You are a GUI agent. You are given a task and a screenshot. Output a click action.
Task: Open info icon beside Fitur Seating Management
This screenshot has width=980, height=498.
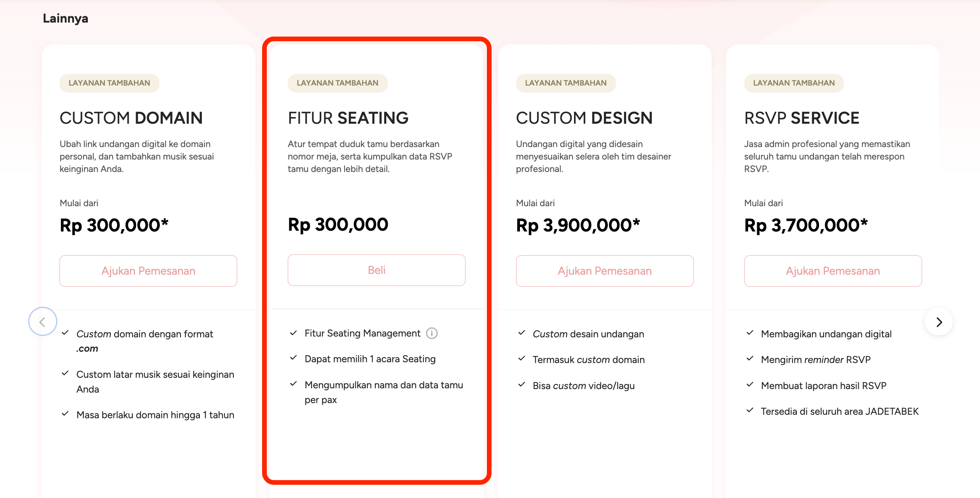[x=432, y=333]
